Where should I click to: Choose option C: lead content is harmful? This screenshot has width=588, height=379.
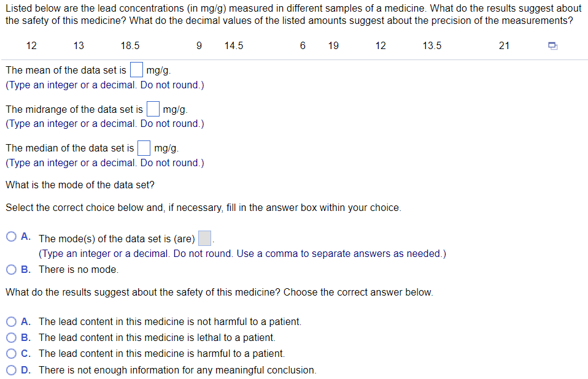[x=11, y=353]
